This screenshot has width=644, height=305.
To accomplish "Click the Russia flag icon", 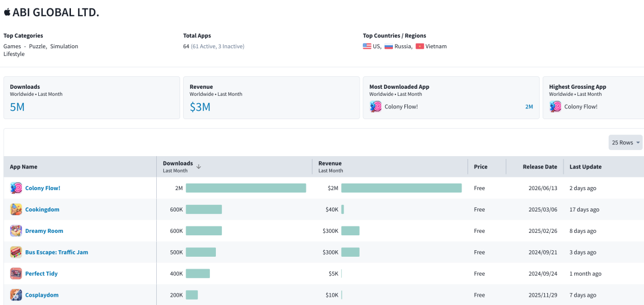I will (x=389, y=46).
